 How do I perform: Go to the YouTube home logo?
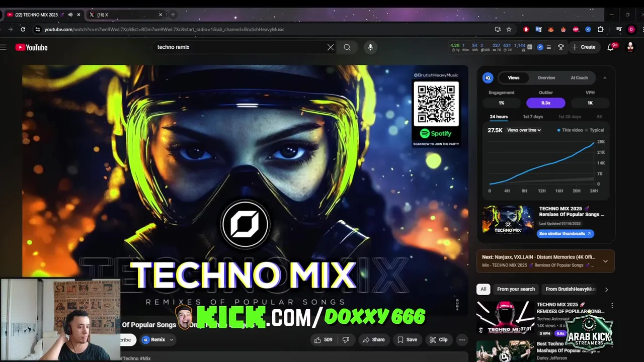(31, 47)
